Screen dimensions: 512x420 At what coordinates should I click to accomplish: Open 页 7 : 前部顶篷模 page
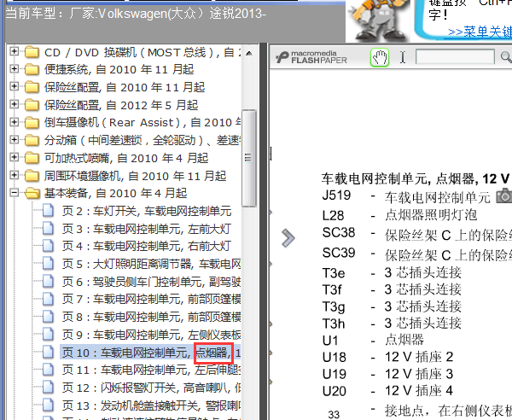[x=151, y=299]
